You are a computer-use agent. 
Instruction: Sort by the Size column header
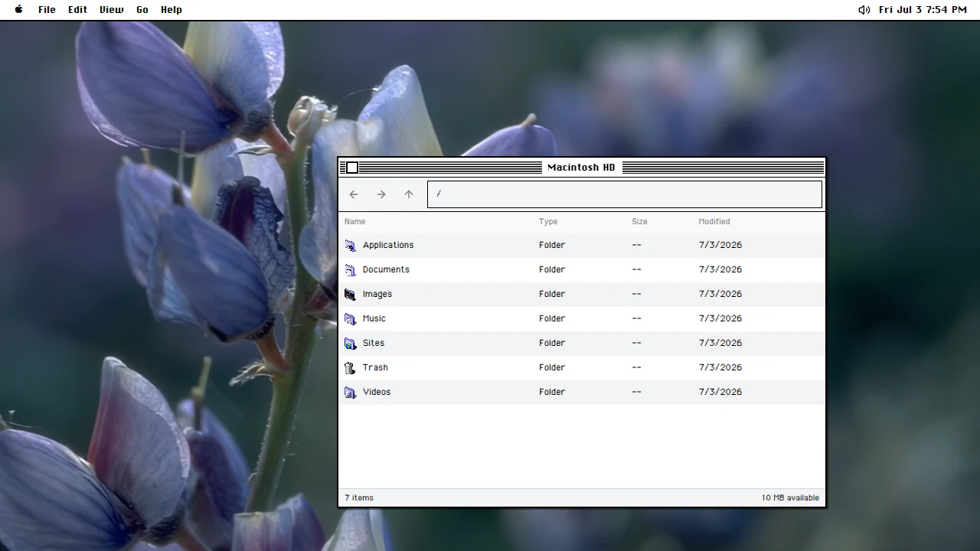[x=639, y=222]
